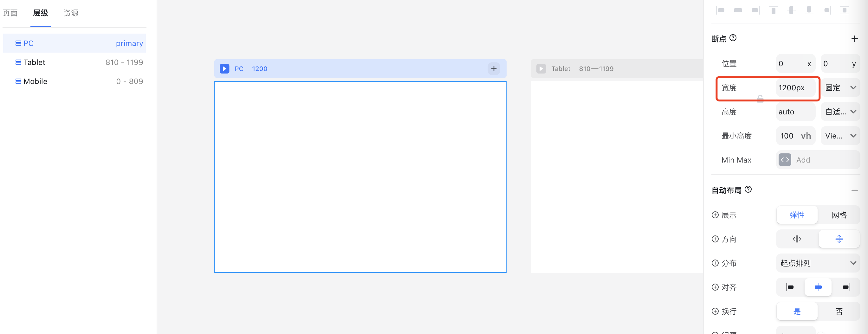Switch to the 资源 tab
Viewport: 868px width, 334px height.
[x=71, y=13]
